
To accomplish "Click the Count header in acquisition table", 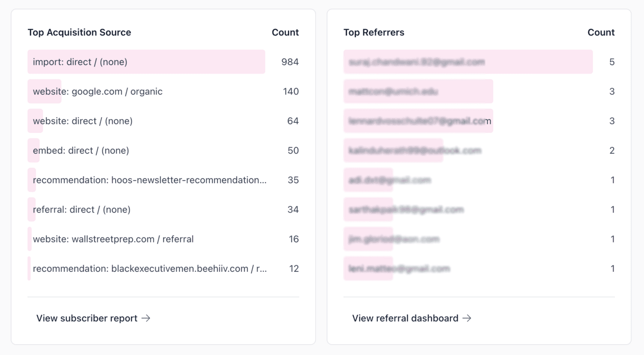I will pos(285,32).
